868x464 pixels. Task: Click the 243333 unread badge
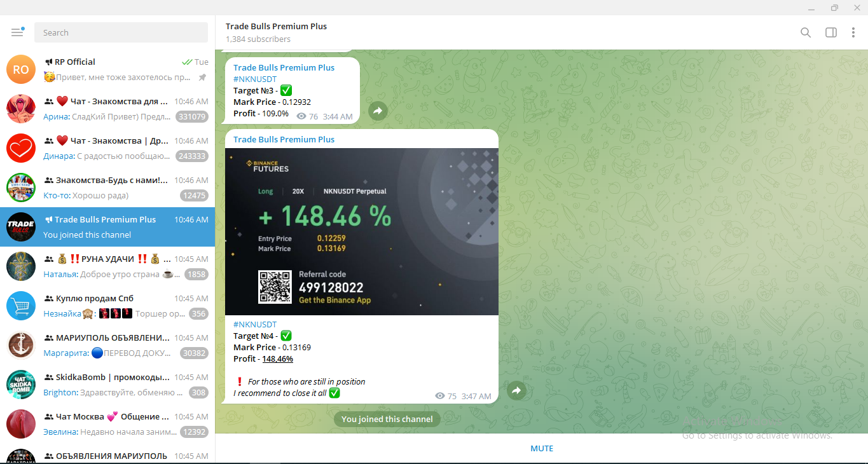pos(192,156)
